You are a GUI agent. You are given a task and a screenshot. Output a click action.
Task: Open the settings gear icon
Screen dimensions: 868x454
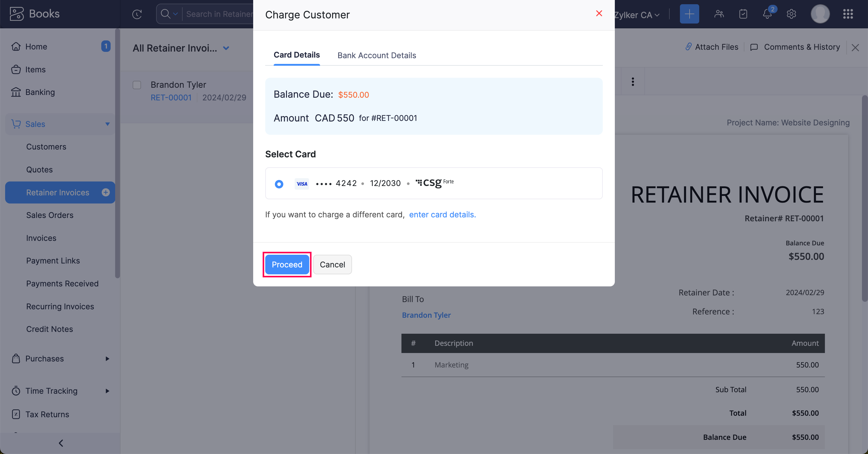pos(791,14)
